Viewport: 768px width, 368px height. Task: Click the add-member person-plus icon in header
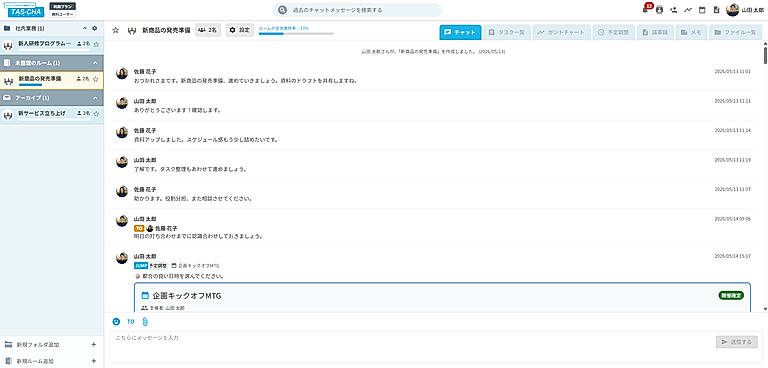coord(674,10)
